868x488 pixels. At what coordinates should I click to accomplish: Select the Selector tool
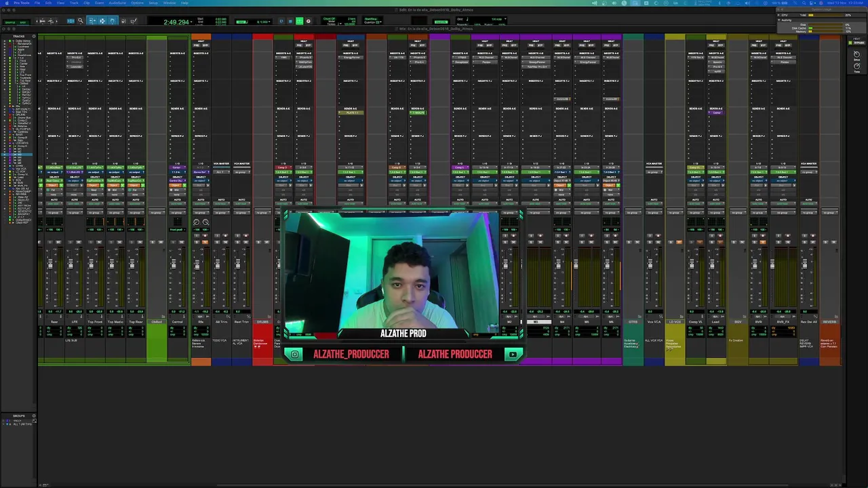point(102,21)
